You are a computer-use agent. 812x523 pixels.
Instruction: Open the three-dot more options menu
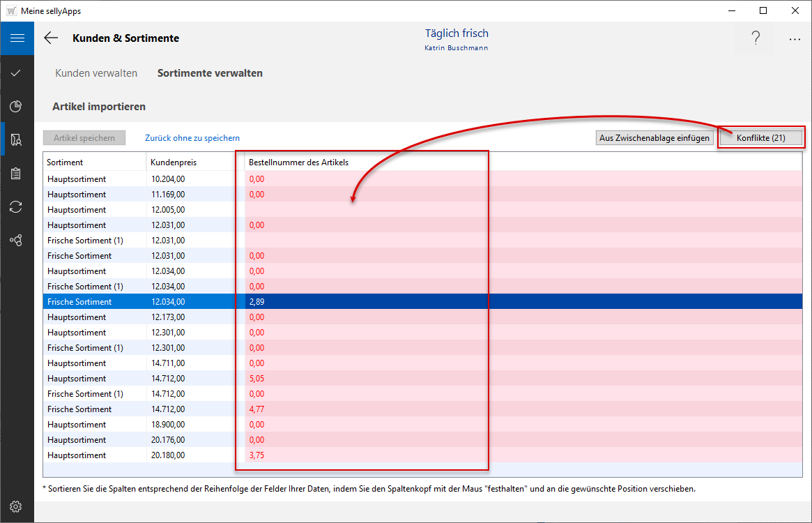[795, 39]
